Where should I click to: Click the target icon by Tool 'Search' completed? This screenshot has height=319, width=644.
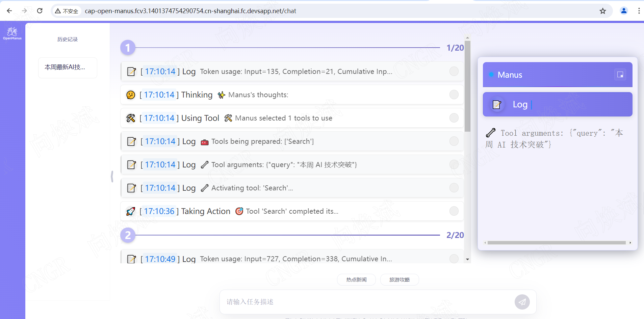point(239,211)
